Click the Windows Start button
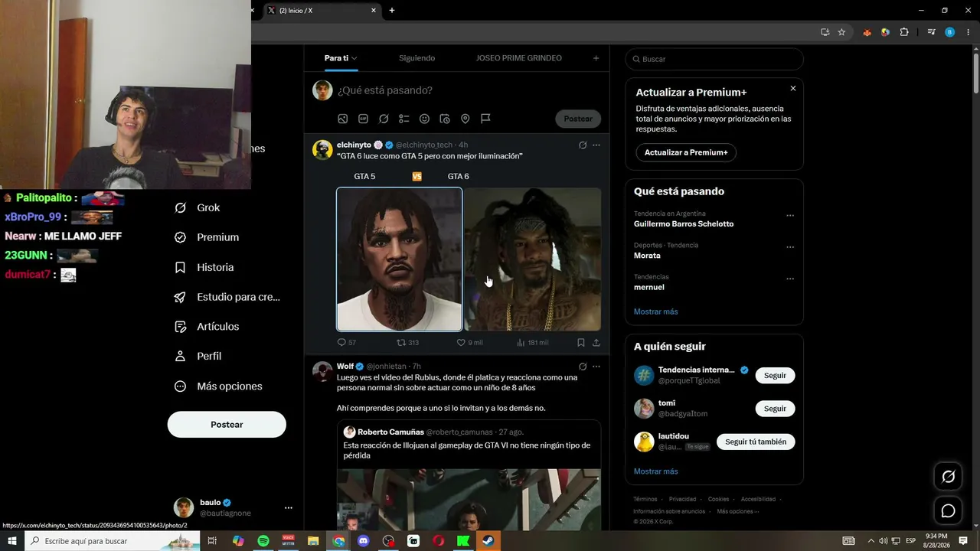The height and width of the screenshot is (551, 980). 12,541
